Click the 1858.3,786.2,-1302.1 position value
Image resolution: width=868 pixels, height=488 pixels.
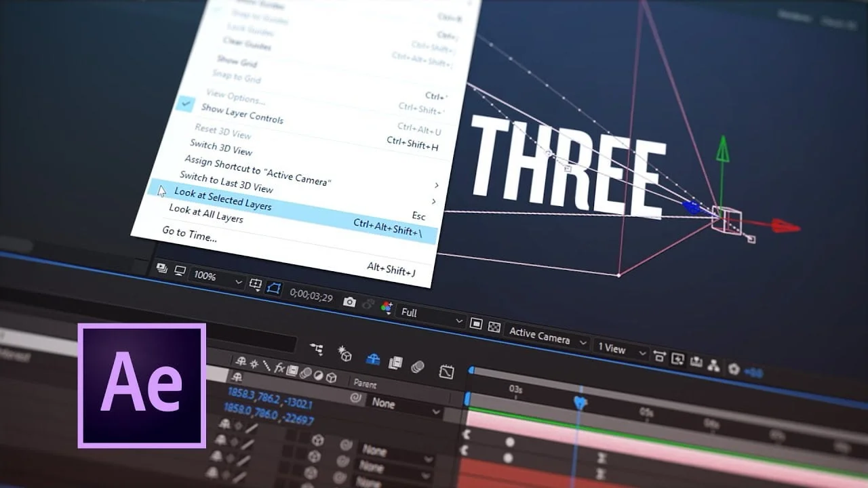click(x=270, y=399)
